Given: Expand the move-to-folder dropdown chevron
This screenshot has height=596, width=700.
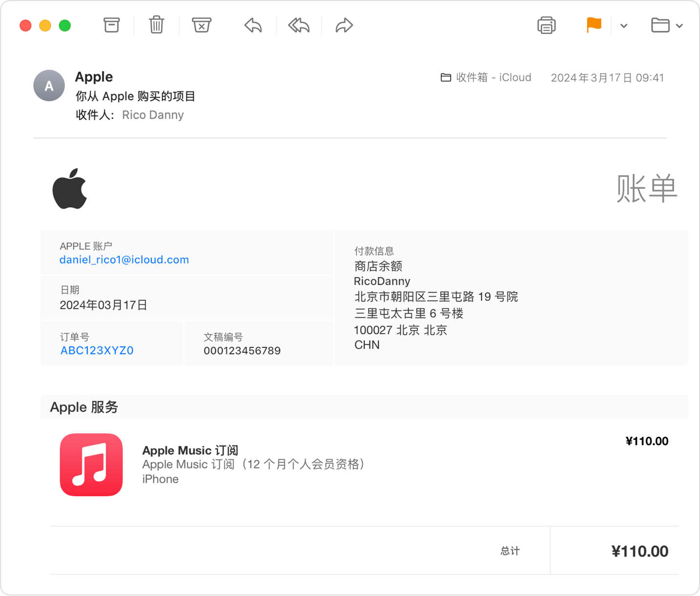Looking at the screenshot, I should pyautogui.click(x=679, y=26).
